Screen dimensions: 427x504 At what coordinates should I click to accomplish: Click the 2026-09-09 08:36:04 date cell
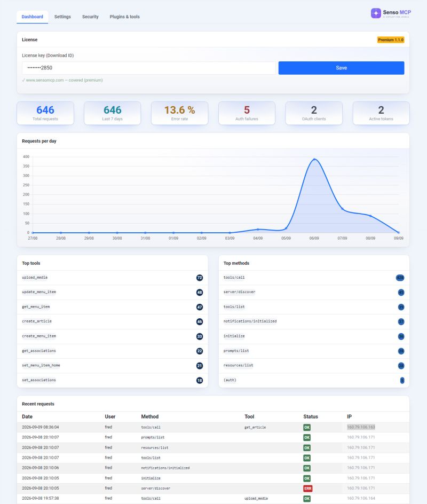click(41, 427)
